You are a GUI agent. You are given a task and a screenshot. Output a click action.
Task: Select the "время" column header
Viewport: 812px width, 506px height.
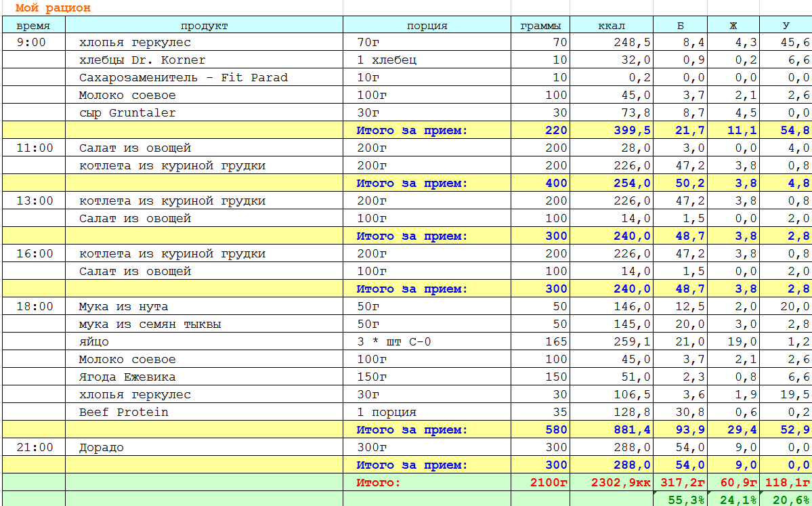33,26
